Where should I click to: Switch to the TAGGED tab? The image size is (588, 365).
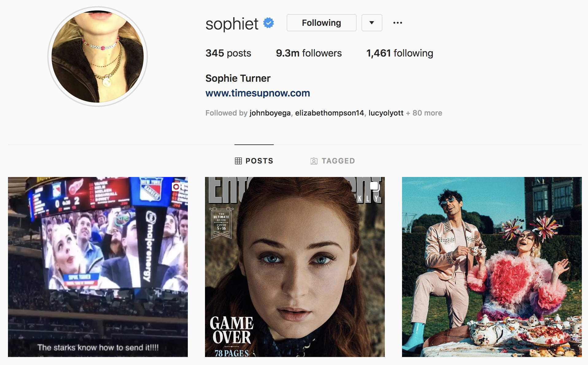pos(333,161)
